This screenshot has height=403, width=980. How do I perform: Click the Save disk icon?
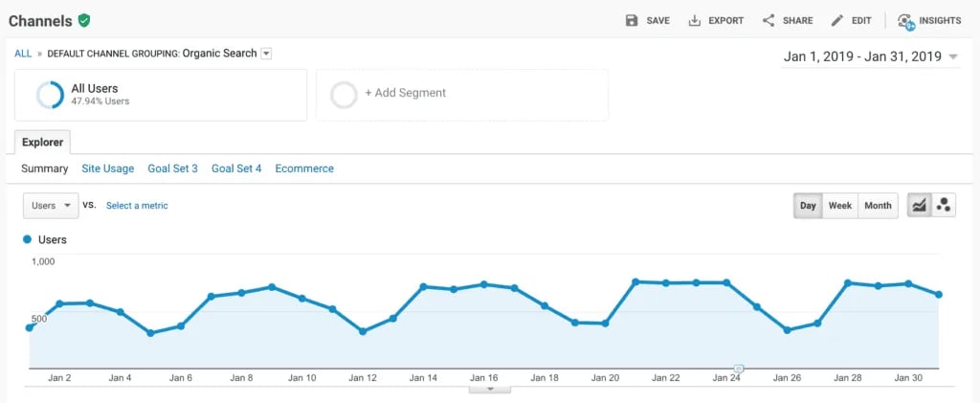point(632,20)
